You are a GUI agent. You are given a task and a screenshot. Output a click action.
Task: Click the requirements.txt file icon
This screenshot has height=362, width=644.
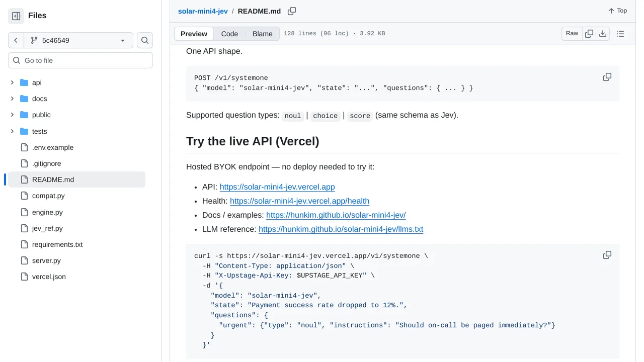(x=24, y=244)
